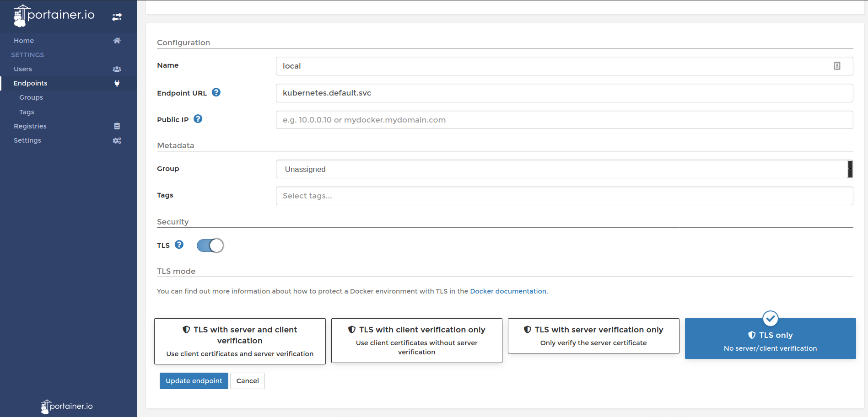Image resolution: width=868 pixels, height=417 pixels.
Task: Click the portainer.io footer logo
Action: click(67, 406)
